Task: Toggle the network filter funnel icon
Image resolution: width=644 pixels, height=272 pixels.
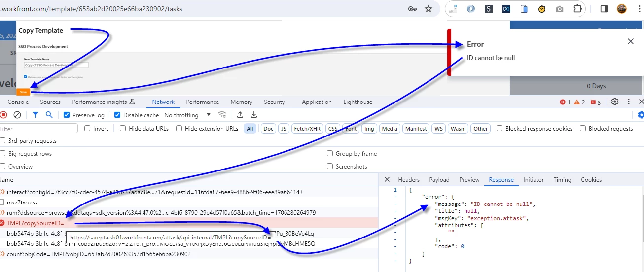Action: 36,115
